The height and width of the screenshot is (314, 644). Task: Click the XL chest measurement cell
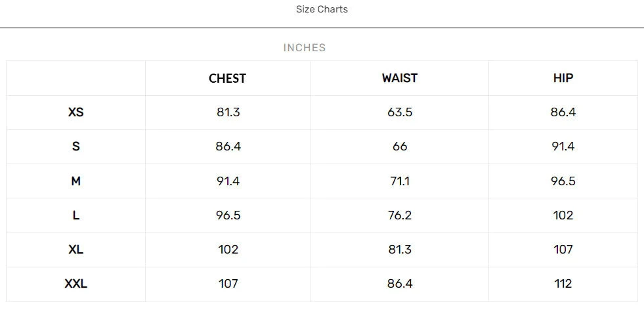(x=228, y=250)
